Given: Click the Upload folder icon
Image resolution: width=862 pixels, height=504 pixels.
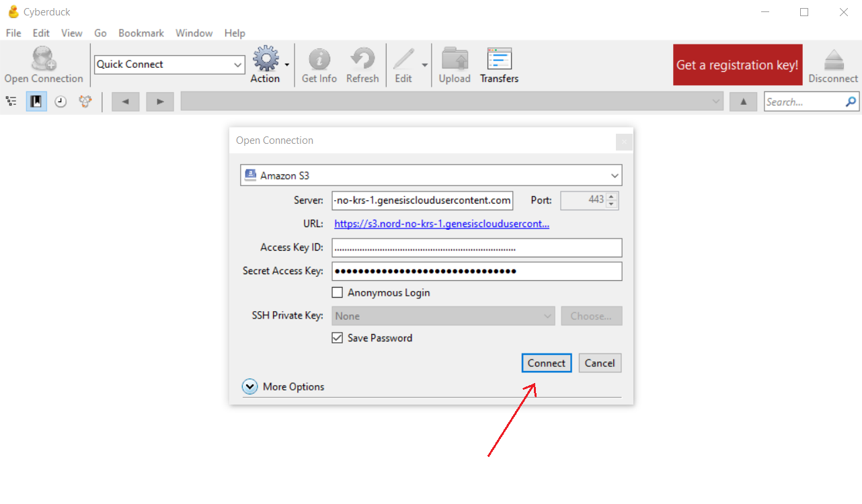Looking at the screenshot, I should pyautogui.click(x=455, y=58).
